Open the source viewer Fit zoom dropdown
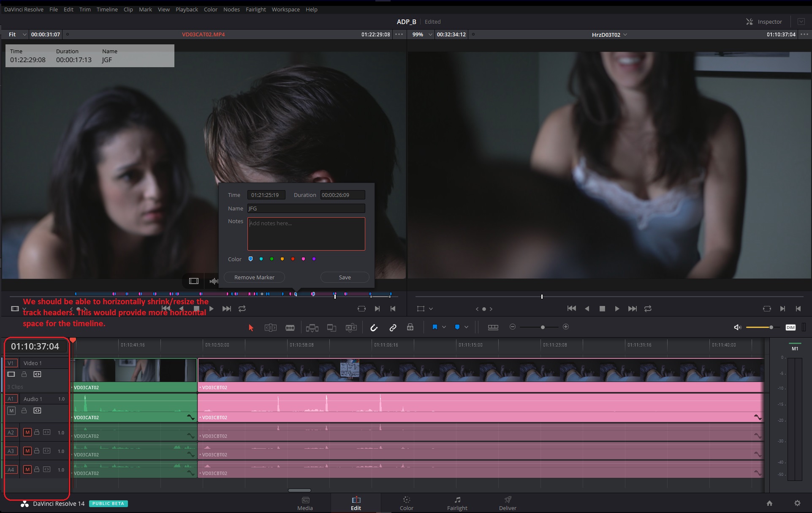Image resolution: width=812 pixels, height=513 pixels. click(x=18, y=34)
